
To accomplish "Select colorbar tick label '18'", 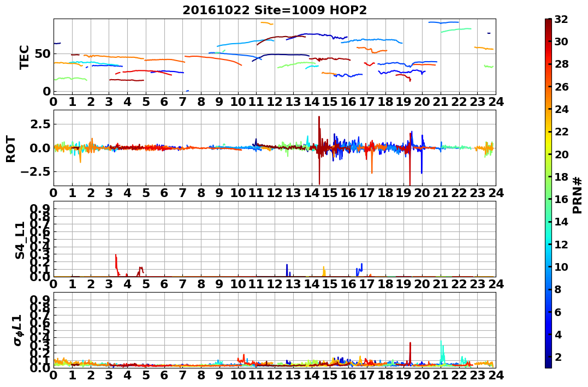I will pyautogui.click(x=561, y=177).
